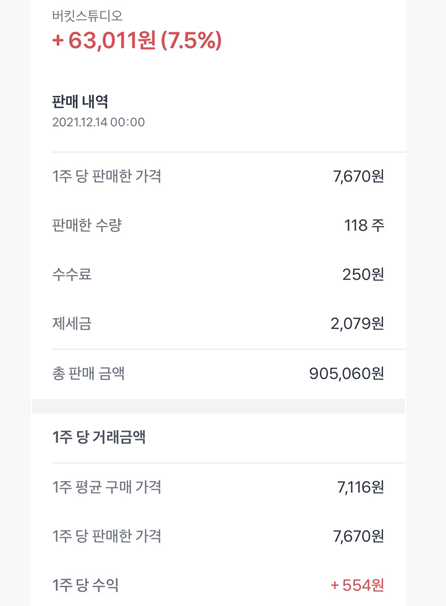
Task: Tap the 1주 당 거래금액 heading
Action: [x=99, y=437]
